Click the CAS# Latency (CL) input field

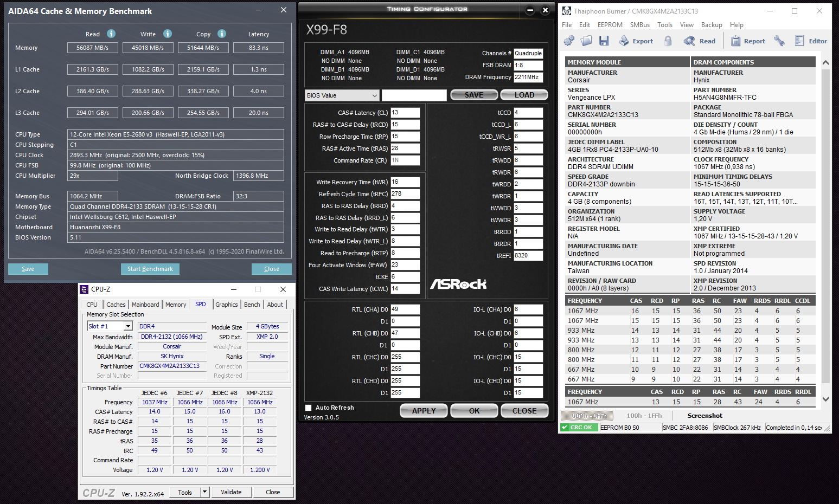point(405,113)
